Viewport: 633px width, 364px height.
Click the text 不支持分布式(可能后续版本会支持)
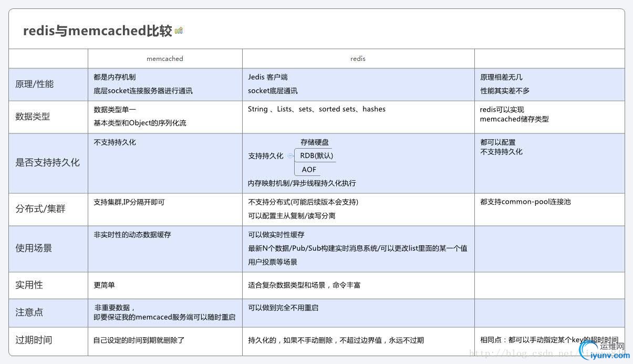[303, 202]
